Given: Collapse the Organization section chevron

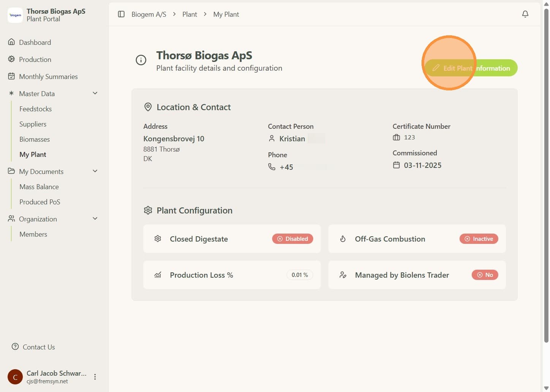Looking at the screenshot, I should [x=95, y=218].
